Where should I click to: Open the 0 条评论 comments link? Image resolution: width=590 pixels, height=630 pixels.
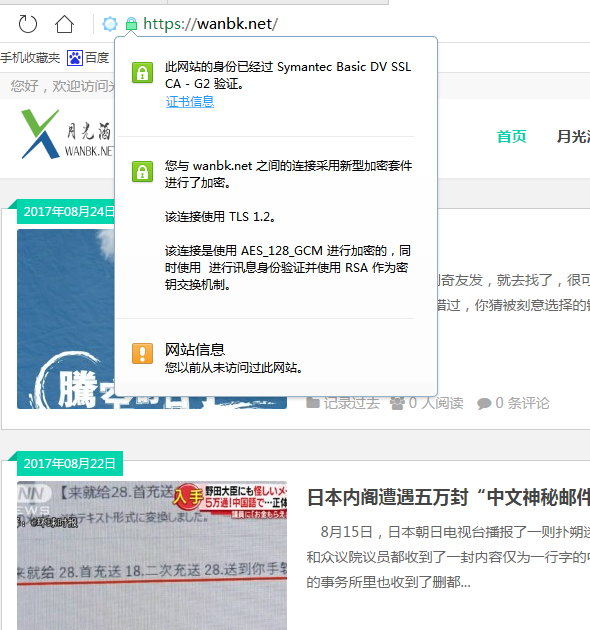point(522,403)
